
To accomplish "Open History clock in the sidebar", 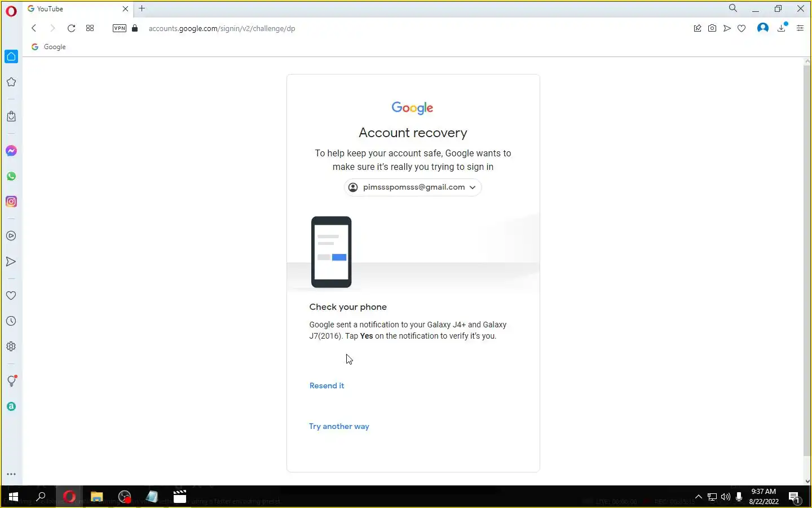I will click(x=11, y=321).
